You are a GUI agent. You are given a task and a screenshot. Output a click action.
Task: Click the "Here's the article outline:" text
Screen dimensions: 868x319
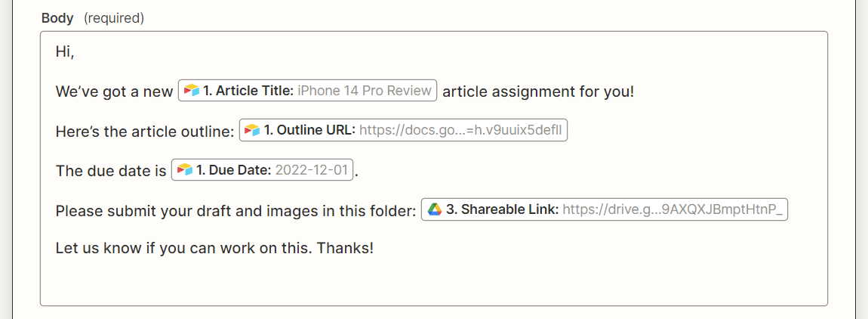[x=145, y=131]
